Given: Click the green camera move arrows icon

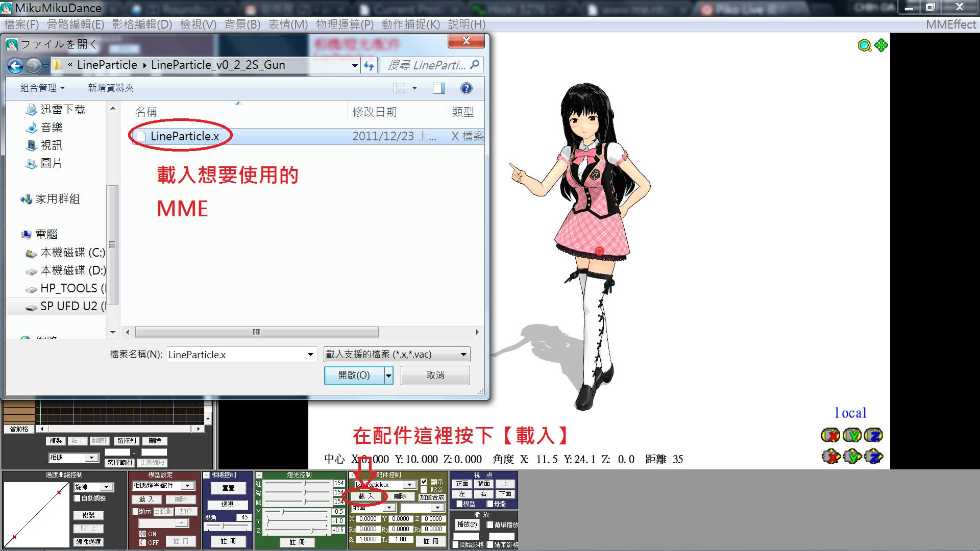Looking at the screenshot, I should coord(881,45).
